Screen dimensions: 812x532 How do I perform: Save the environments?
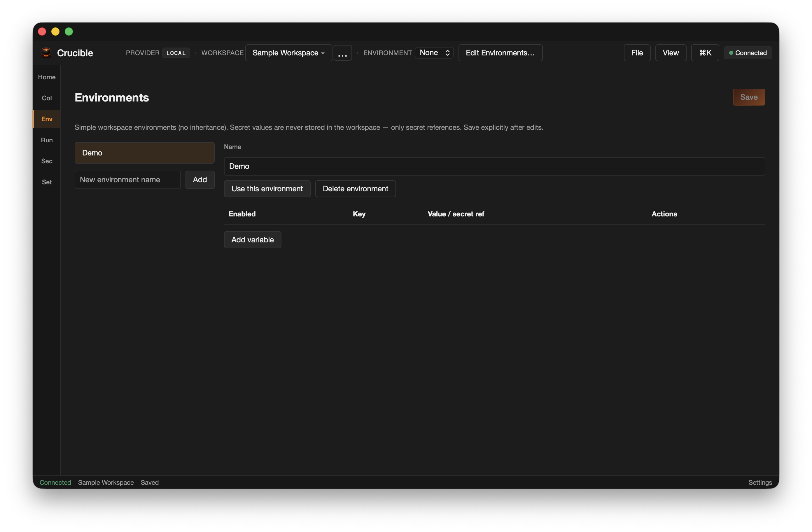tap(748, 97)
